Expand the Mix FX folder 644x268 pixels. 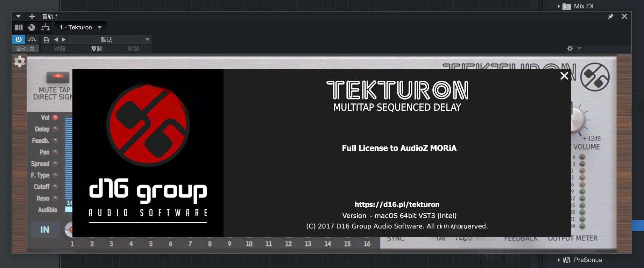(559, 6)
